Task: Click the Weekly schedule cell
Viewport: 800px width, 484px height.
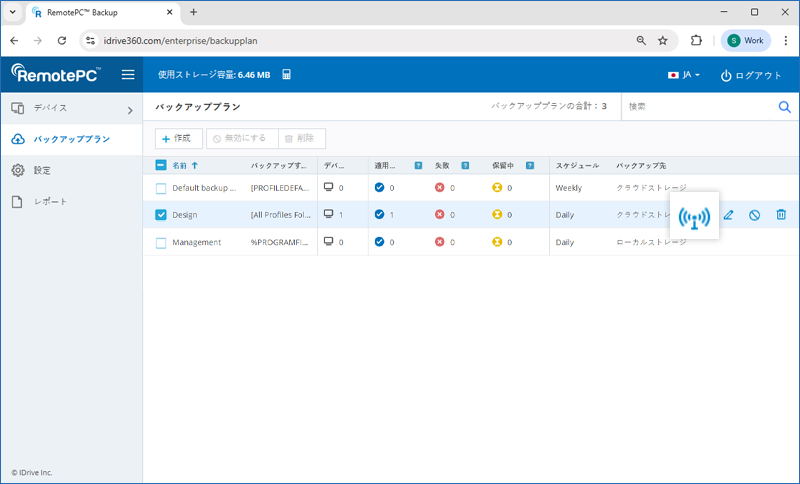Action: coord(568,188)
